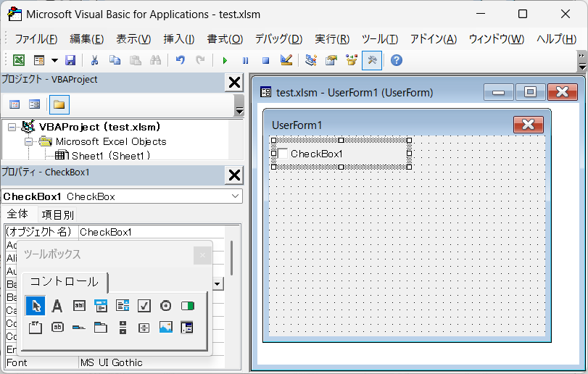Viewport: 588px width, 374px height.
Task: Open the CheckBox1 object selector dropdown
Action: click(x=235, y=196)
